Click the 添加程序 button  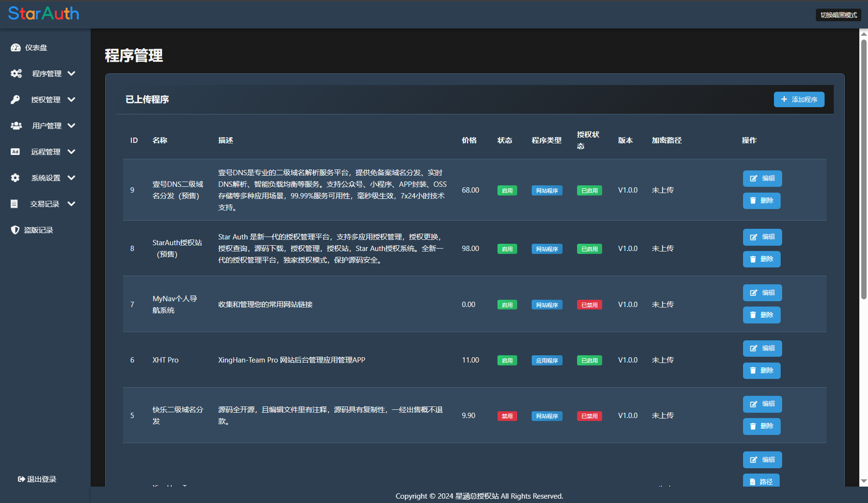pyautogui.click(x=799, y=99)
